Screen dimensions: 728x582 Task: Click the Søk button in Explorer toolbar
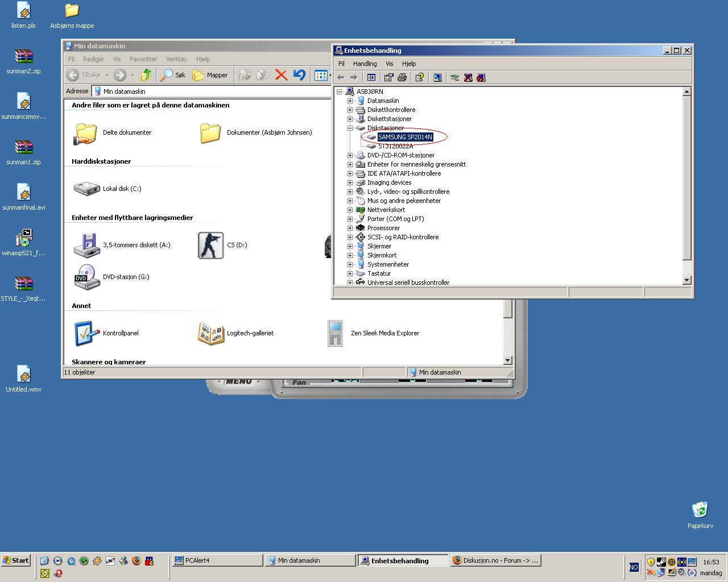click(173, 75)
